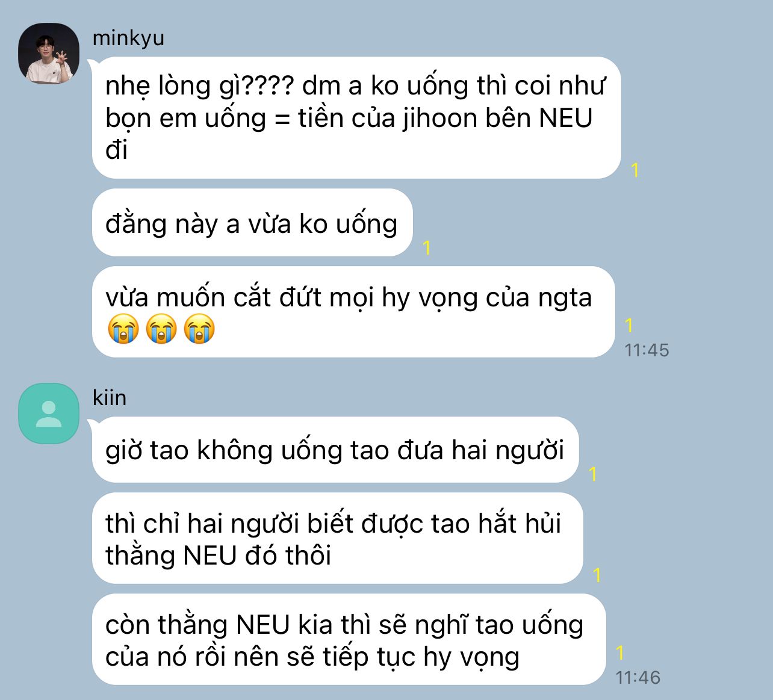Click the middle crying emoji
The width and height of the screenshot is (773, 700).
tap(161, 329)
